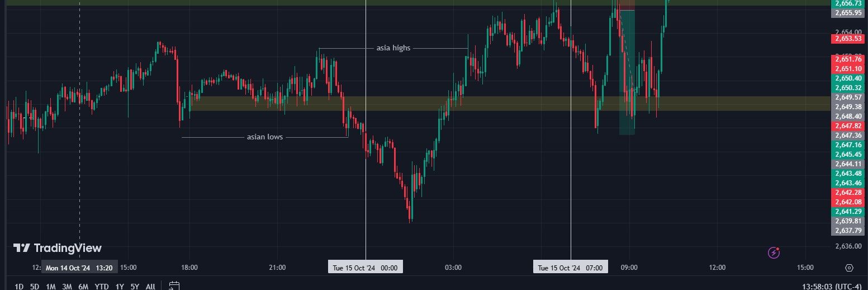Select the 1M time range
Screen dimensions: 868x290
pos(51,287)
